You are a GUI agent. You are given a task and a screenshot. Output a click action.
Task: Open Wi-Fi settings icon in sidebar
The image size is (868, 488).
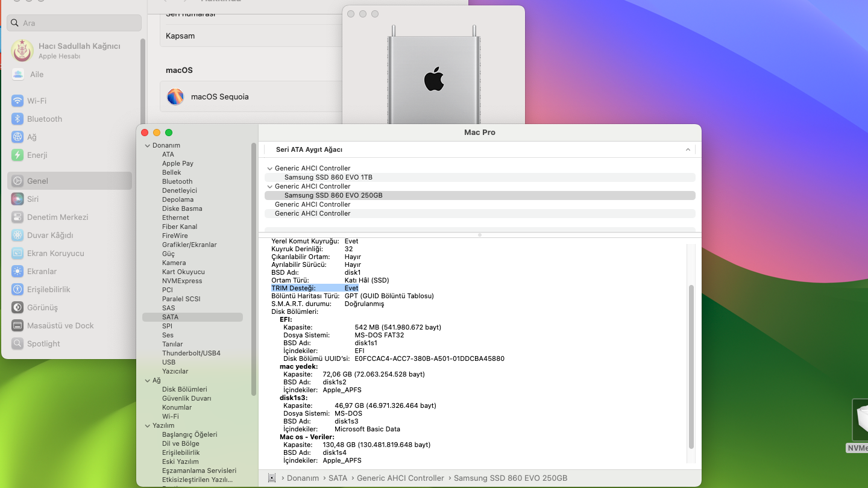point(17,101)
